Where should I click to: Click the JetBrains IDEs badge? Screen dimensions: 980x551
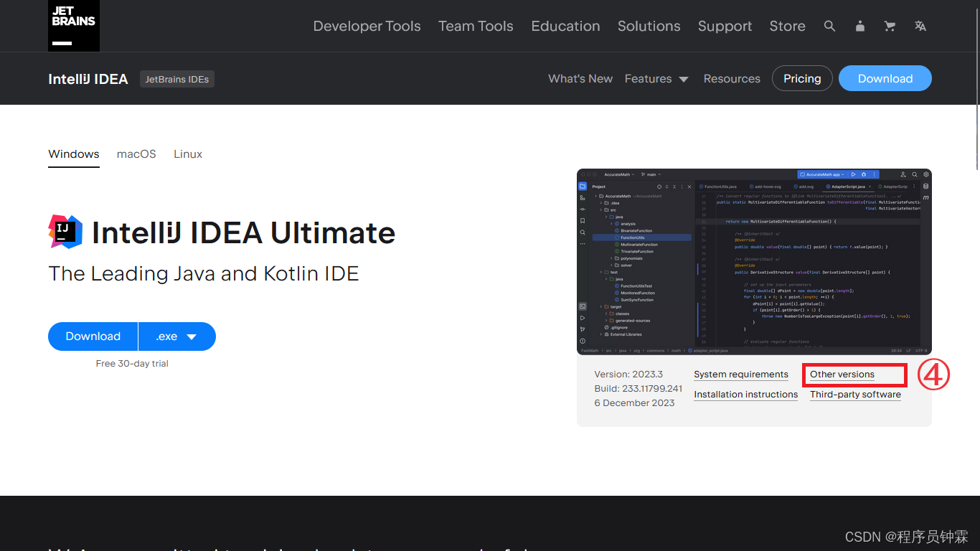(177, 79)
